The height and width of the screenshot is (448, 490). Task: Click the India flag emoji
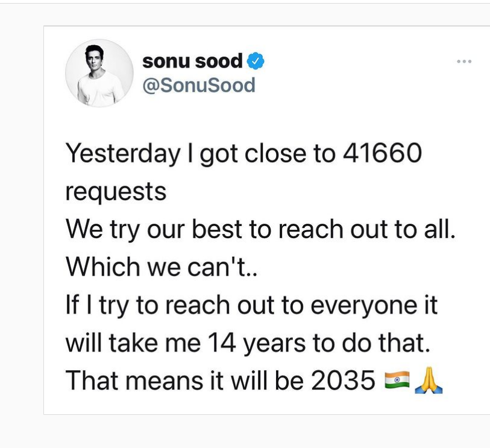point(397,380)
